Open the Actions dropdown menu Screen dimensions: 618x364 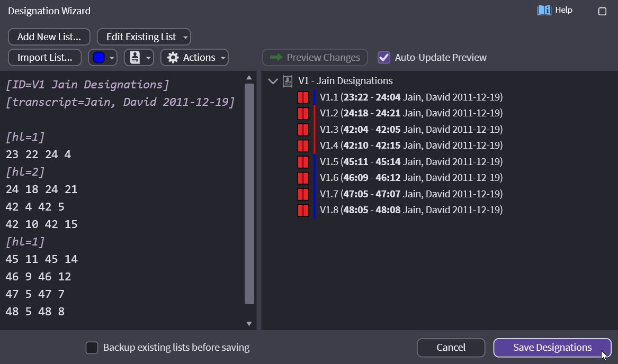194,58
